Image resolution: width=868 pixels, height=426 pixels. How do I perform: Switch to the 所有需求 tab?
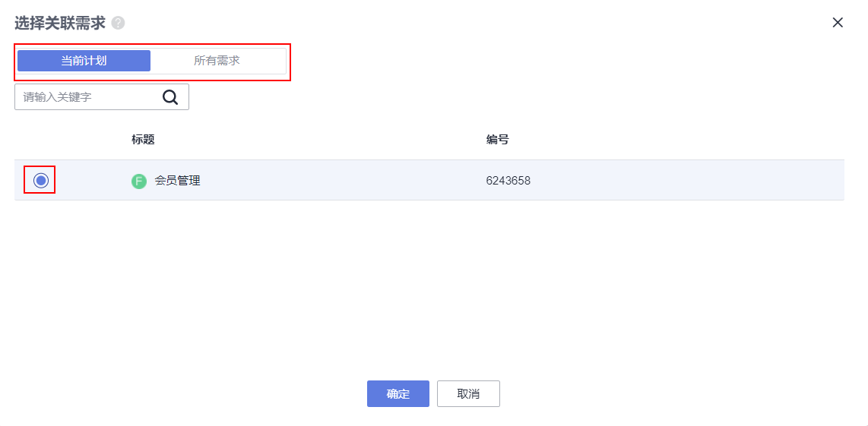click(217, 61)
